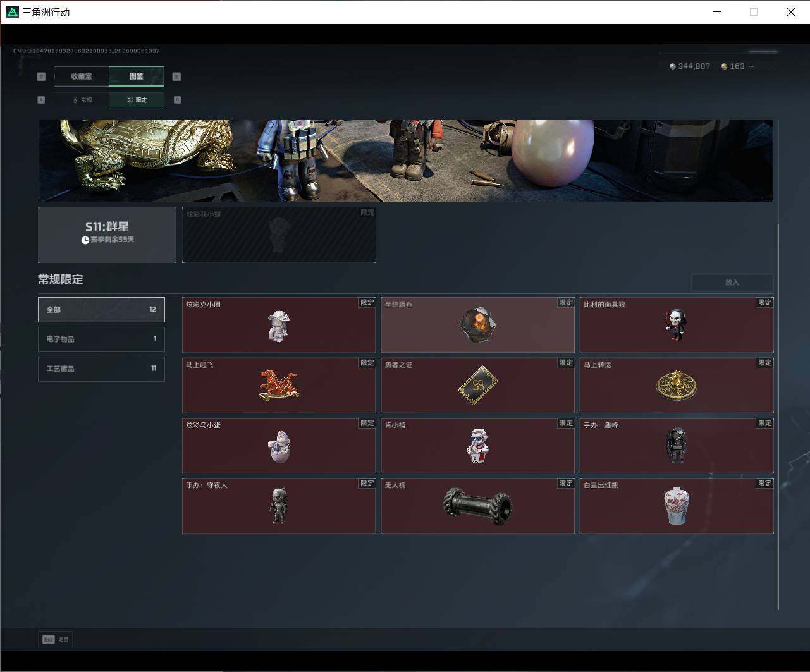Open the 比利的面具狼 puppet item

[677, 325]
